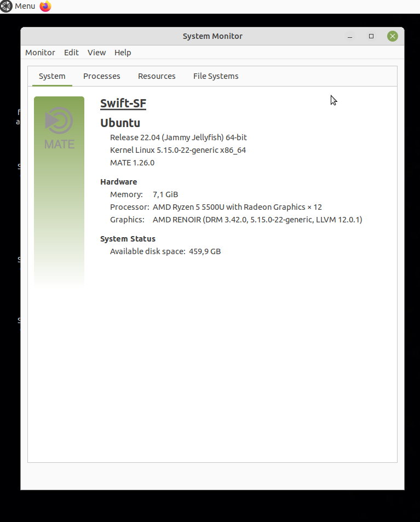The image size is (420, 522).
Task: Click the Release 22.04 (Jammy Jellyfish) line
Action: point(179,137)
